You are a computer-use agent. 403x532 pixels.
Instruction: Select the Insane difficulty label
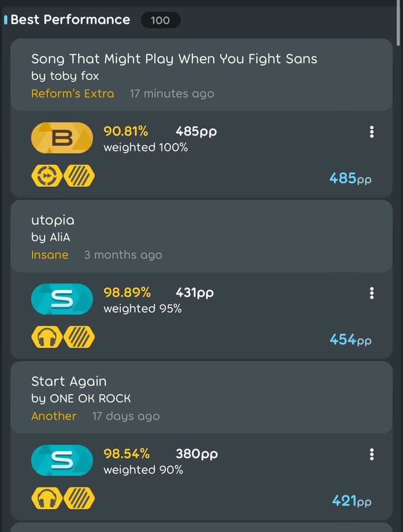pyautogui.click(x=50, y=255)
